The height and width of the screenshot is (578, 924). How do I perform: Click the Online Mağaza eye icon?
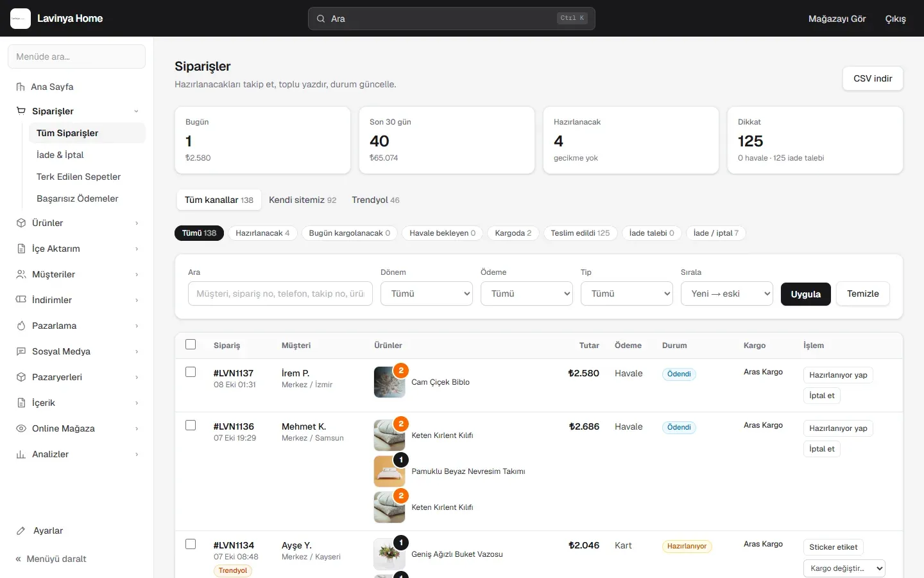(x=21, y=428)
